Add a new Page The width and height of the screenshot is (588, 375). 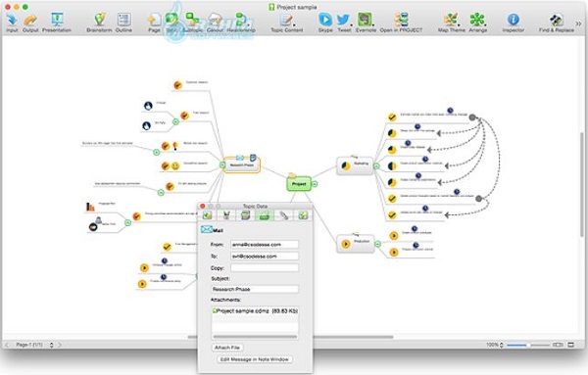tap(154, 23)
